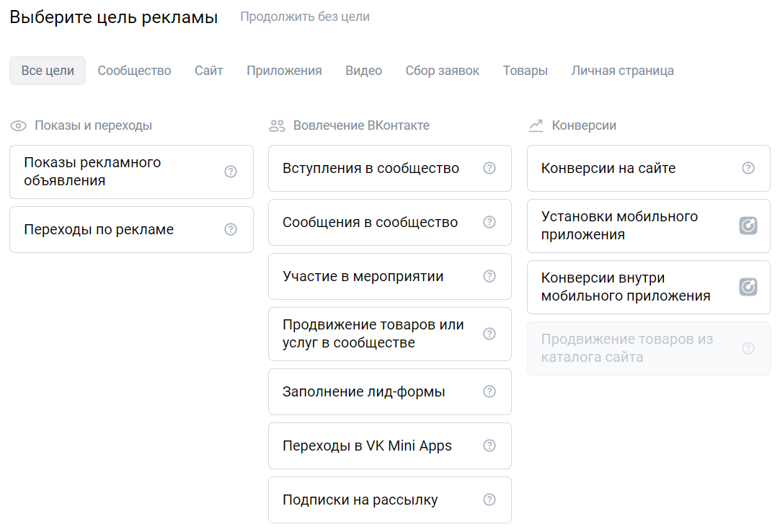Image resolution: width=780 pixels, height=532 pixels.
Task: Open help icon for Переходы в VK Mini Apps
Action: pos(489,446)
